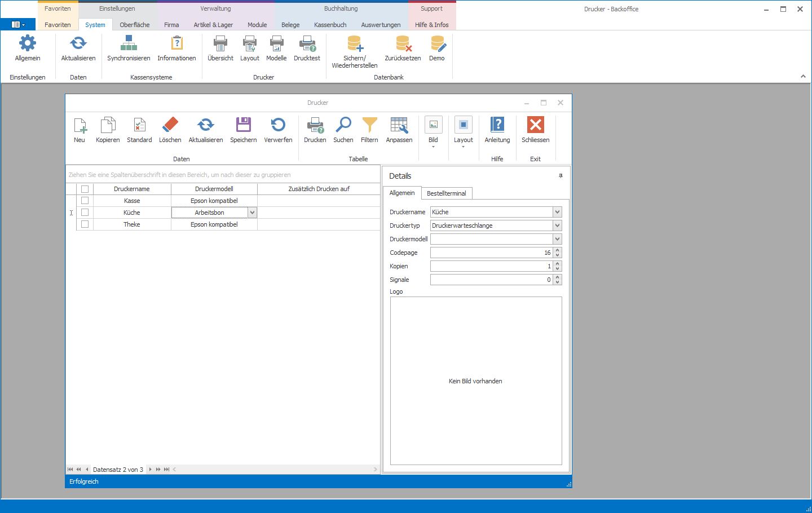
Task: Open Layout dropdown in Drucker toolbar
Action: pos(463,133)
